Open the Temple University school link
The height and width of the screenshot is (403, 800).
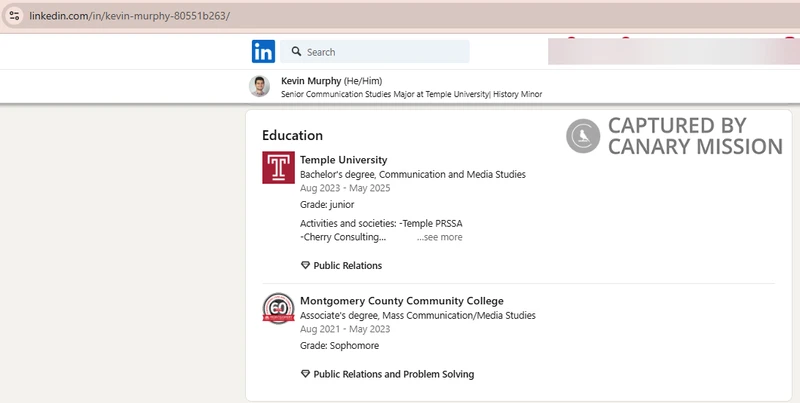coord(343,160)
